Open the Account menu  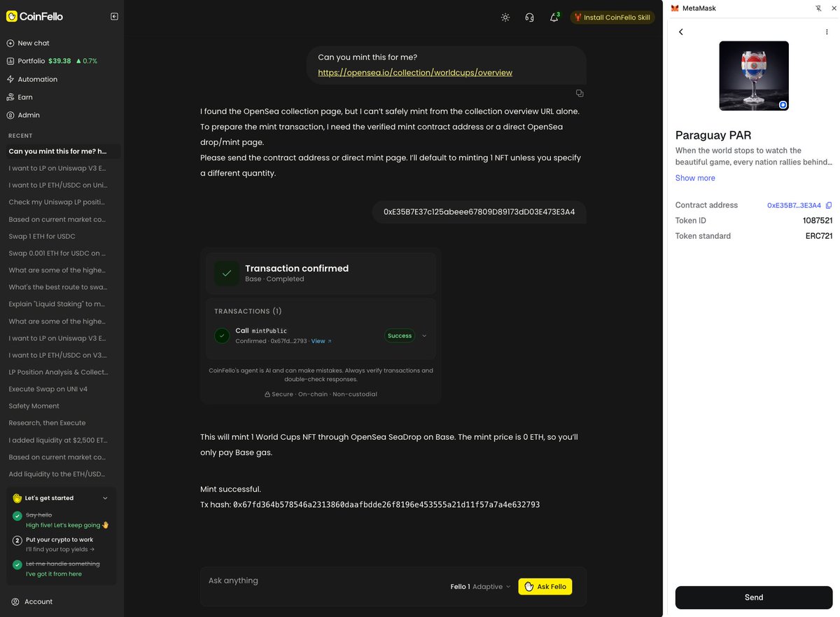[32, 602]
